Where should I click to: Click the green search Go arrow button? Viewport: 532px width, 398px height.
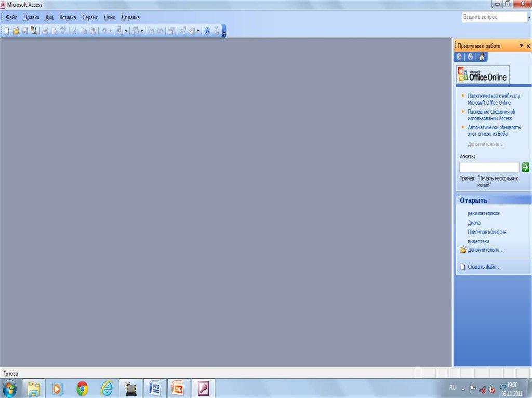click(x=525, y=167)
